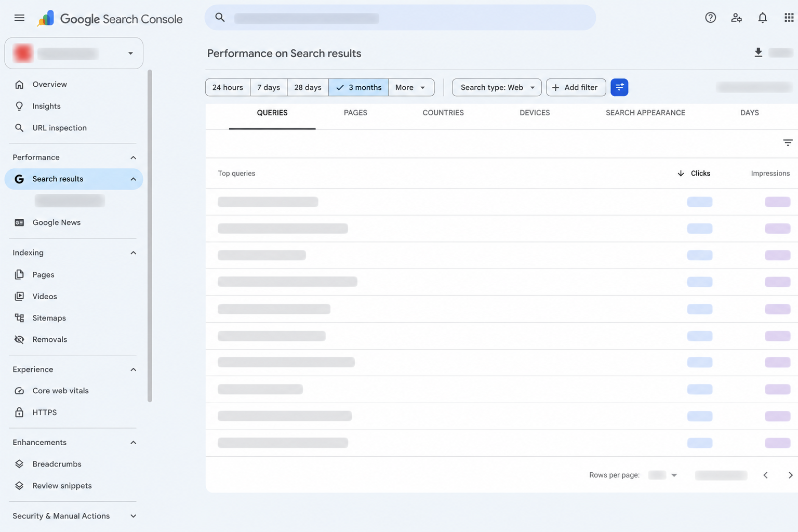
Task: Go to previous page of results
Action: pyautogui.click(x=765, y=475)
